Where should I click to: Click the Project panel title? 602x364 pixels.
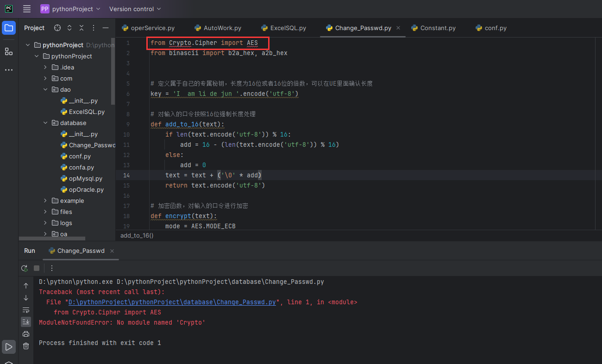34,28
